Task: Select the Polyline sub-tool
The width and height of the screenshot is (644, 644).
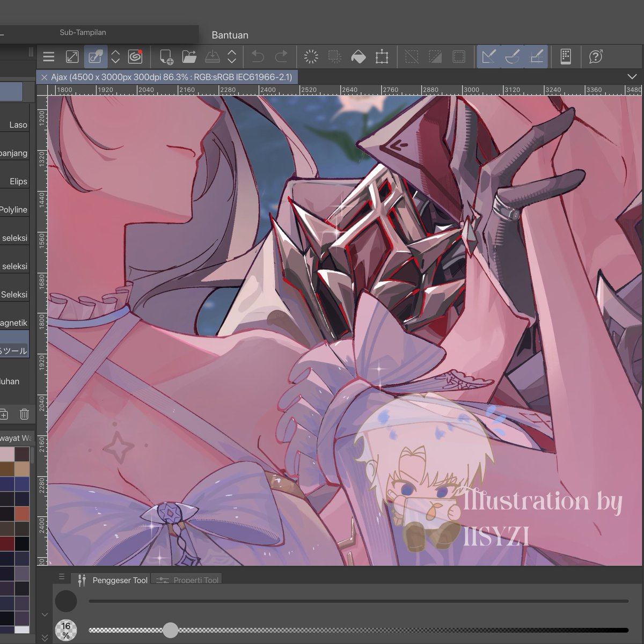Action: click(14, 209)
